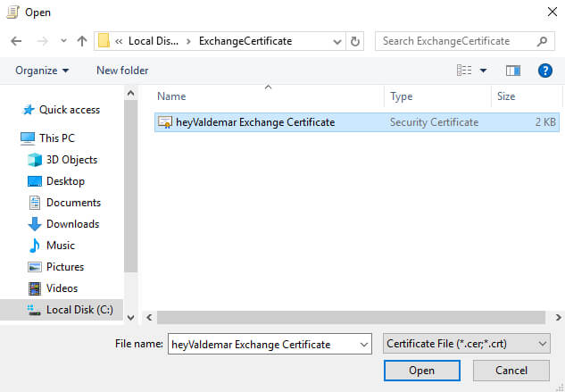Go up one folder level

pyautogui.click(x=82, y=41)
